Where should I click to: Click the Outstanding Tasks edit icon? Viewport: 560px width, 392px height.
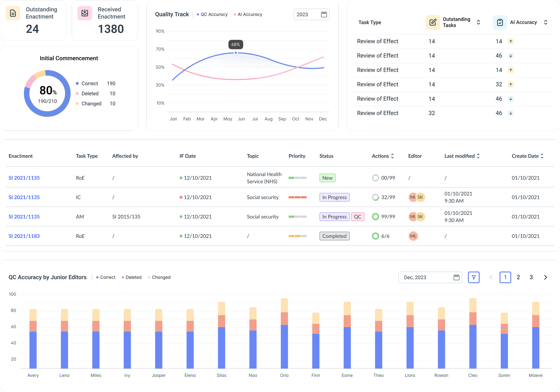coord(433,22)
